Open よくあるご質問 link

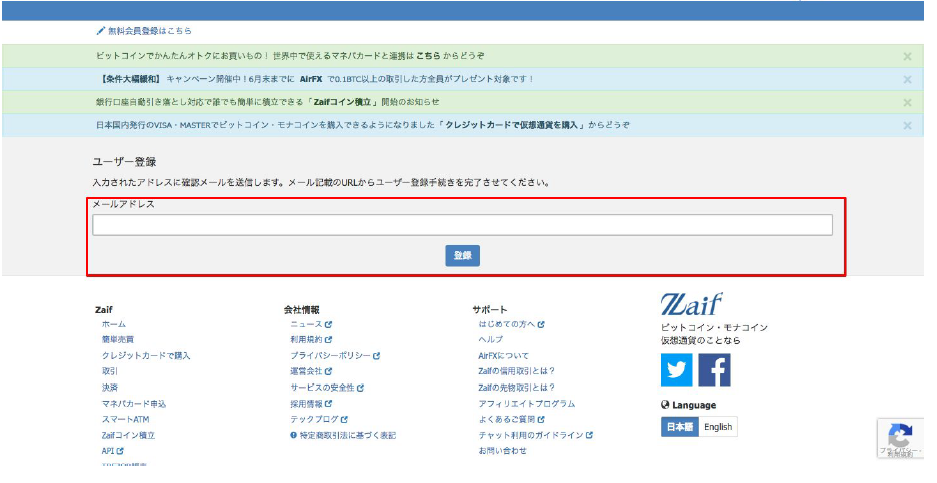(x=511, y=420)
